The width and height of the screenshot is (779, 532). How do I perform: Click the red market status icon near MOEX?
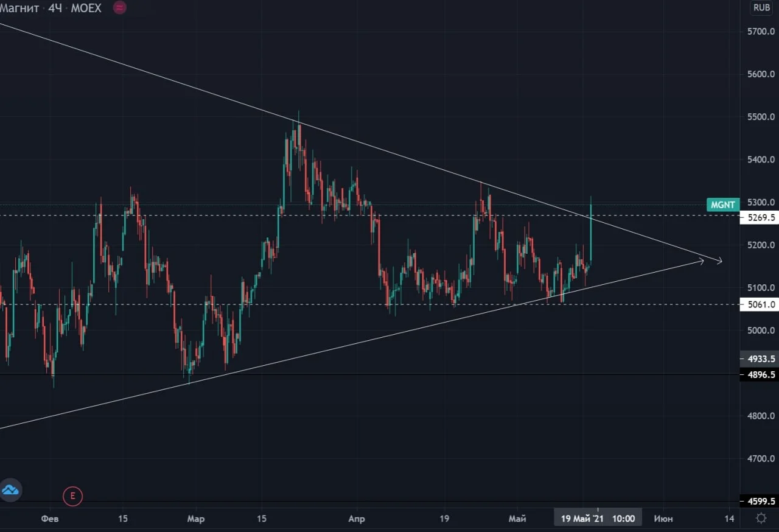click(120, 8)
